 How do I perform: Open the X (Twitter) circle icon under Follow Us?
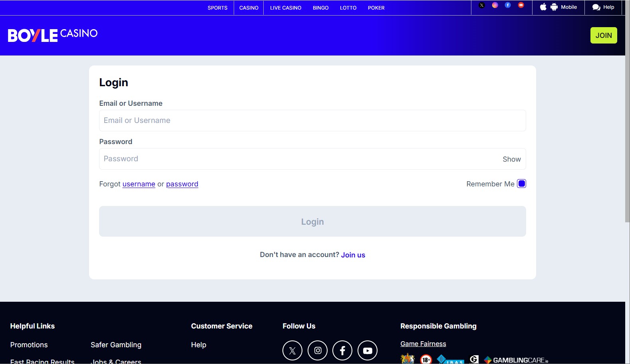(292, 350)
